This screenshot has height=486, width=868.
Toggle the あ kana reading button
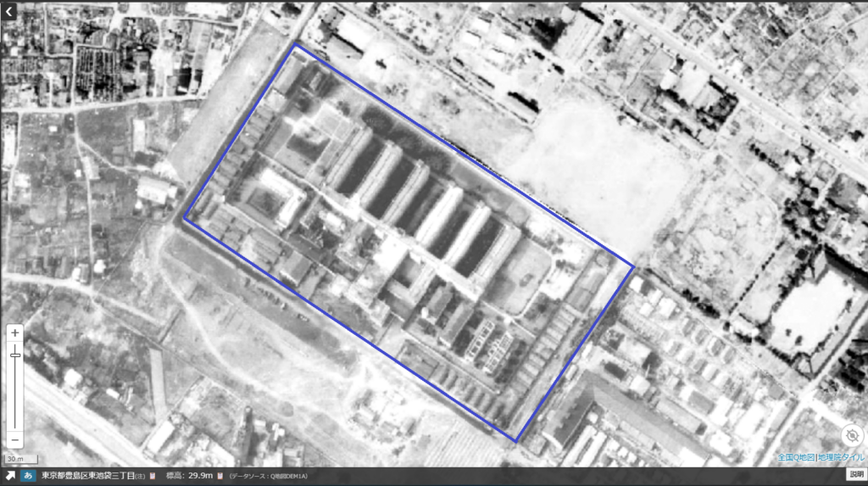[28, 476]
